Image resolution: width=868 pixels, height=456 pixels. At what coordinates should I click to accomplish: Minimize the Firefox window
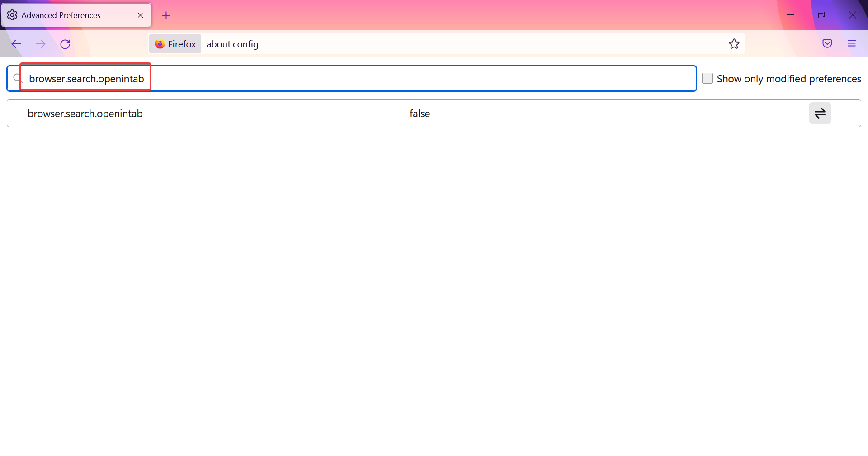(x=791, y=15)
